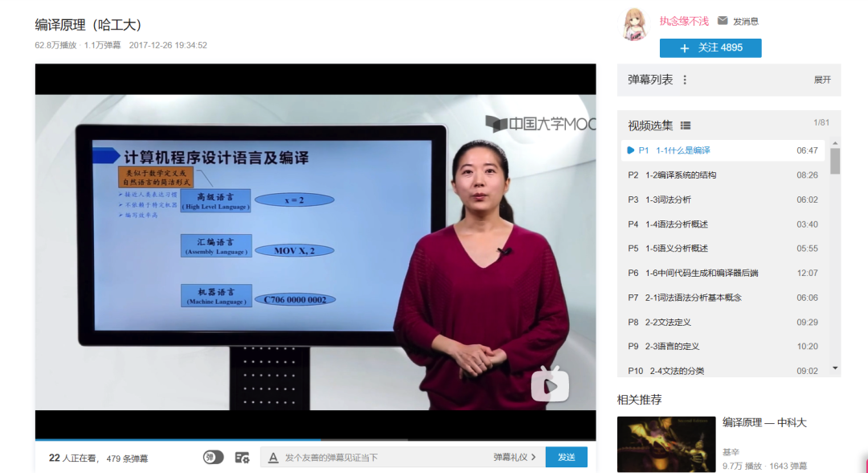Click the danmaku font style A icon

click(273, 457)
